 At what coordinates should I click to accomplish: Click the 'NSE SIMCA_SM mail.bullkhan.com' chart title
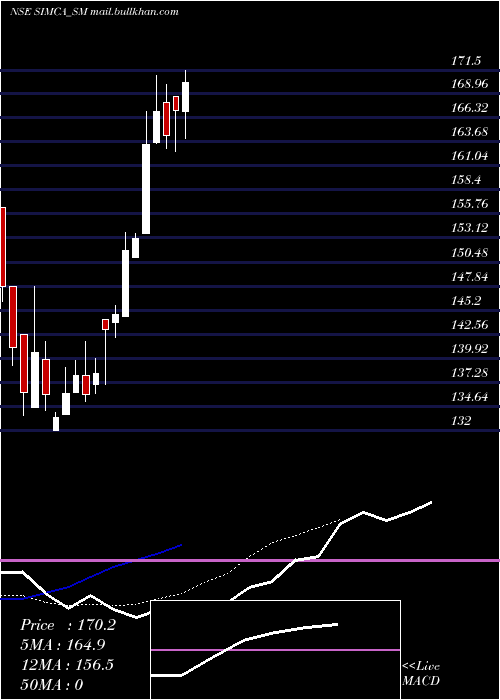(x=94, y=12)
